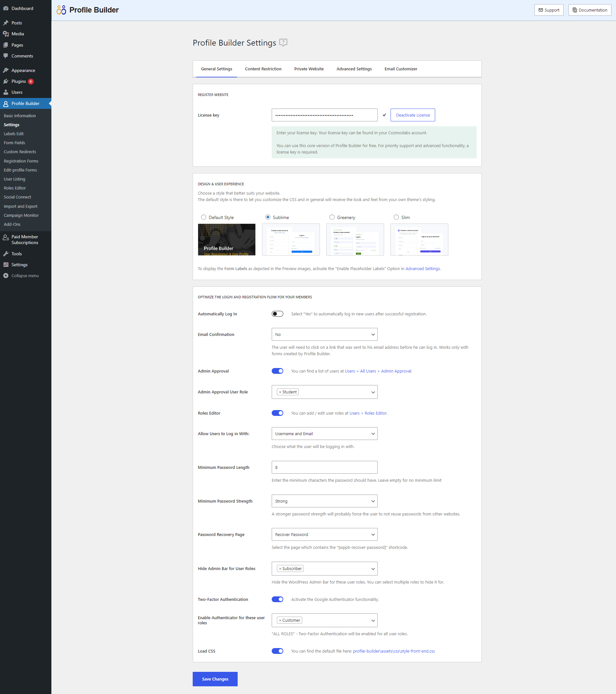The width and height of the screenshot is (616, 694).
Task: Click the Profile Builder sidebar icon
Action: click(x=6, y=103)
